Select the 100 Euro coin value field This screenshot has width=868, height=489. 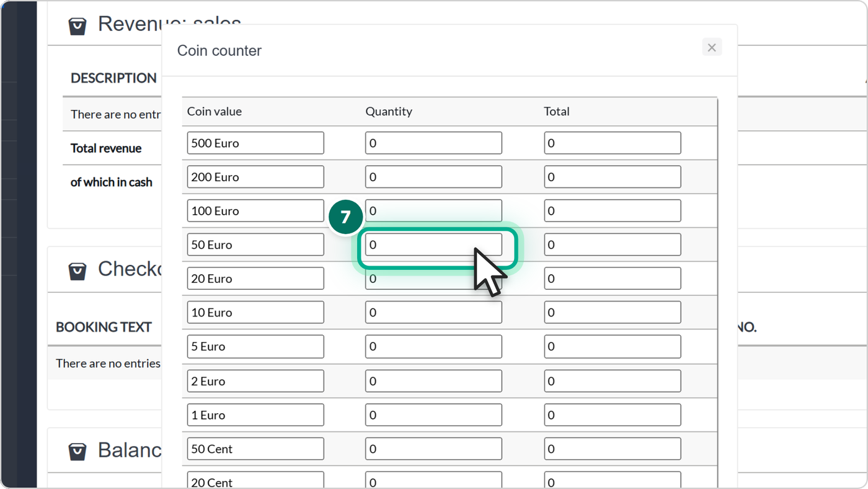(255, 211)
